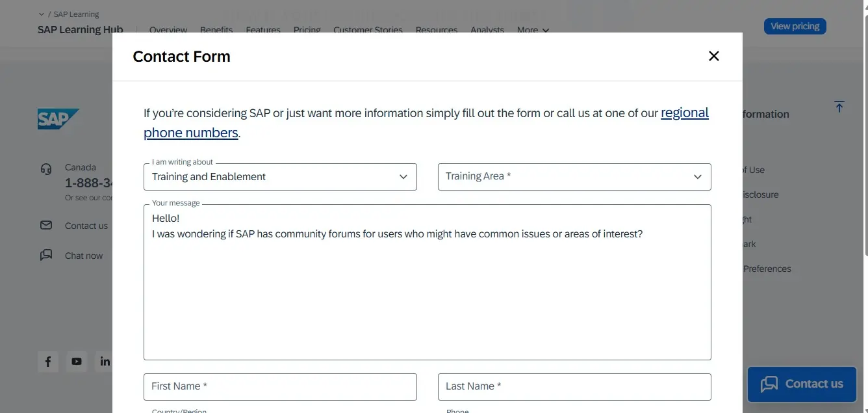Open the Benefits nav tab
Image resolution: width=868 pixels, height=413 pixels.
coord(216,30)
